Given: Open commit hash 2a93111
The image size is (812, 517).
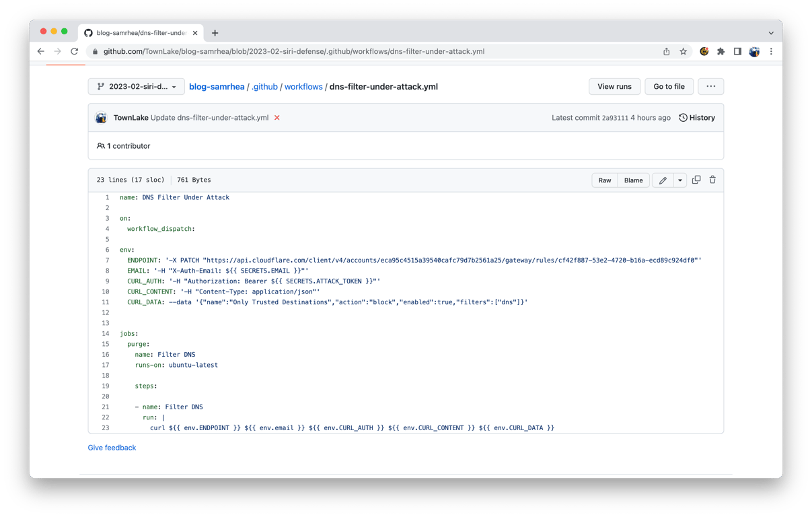Looking at the screenshot, I should click(x=615, y=118).
